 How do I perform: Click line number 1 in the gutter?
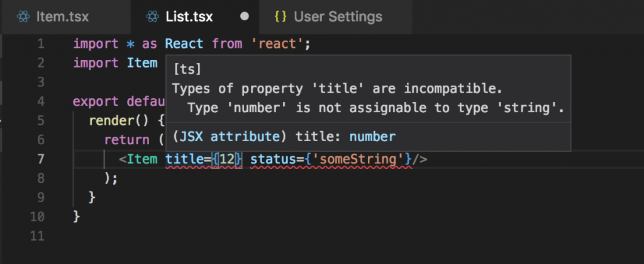pyautogui.click(x=40, y=44)
